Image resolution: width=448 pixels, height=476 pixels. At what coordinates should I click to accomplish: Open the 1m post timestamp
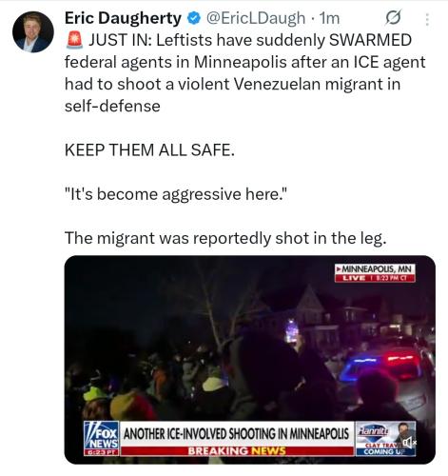coord(329,18)
